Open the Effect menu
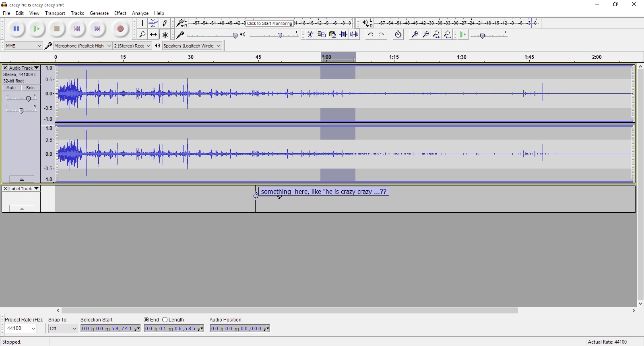 click(120, 13)
